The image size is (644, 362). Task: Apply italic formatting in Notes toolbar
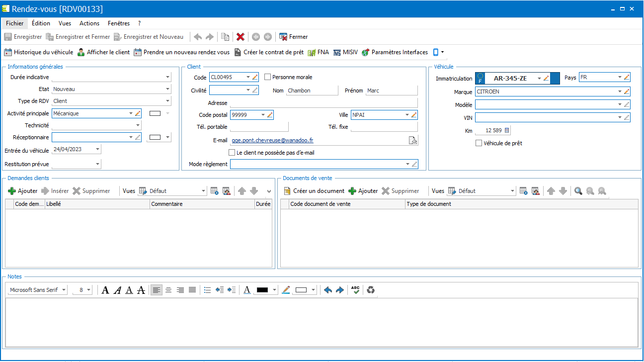coord(117,290)
